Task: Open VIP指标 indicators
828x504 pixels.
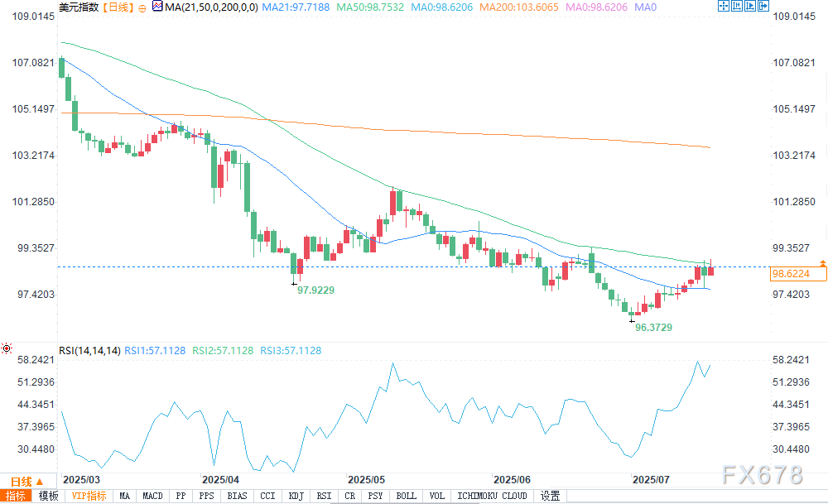Action: click(89, 496)
